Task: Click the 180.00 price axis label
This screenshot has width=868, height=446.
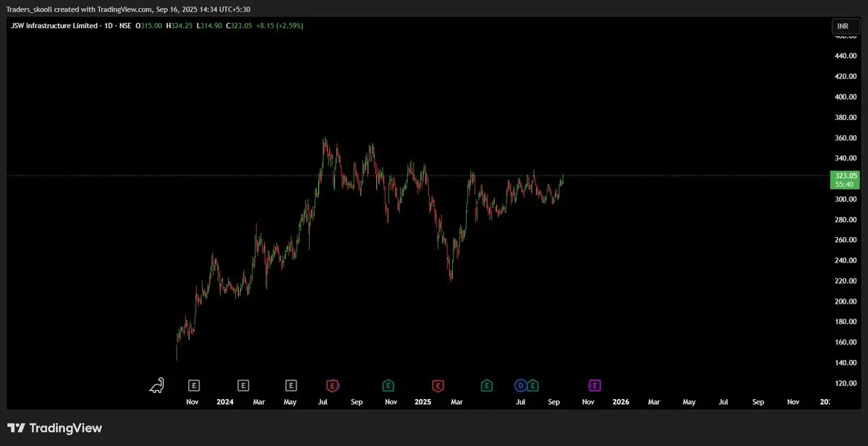Action: click(846, 322)
